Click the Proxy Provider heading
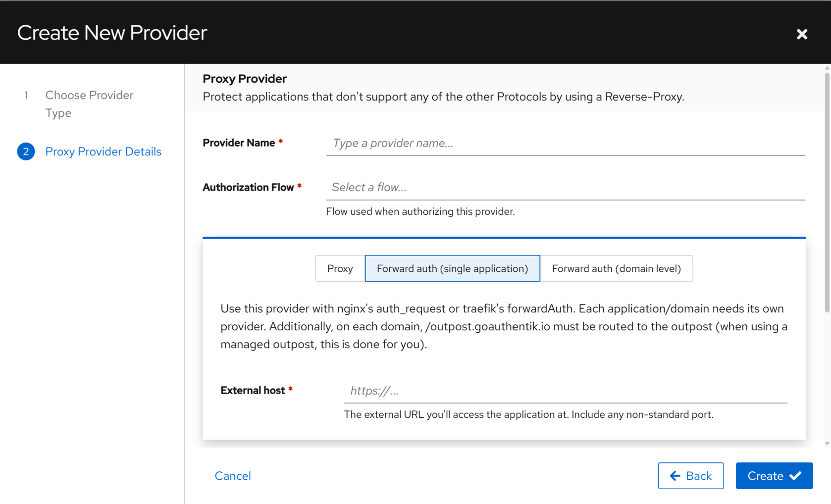Screen dimensions: 831x504 click(245, 79)
